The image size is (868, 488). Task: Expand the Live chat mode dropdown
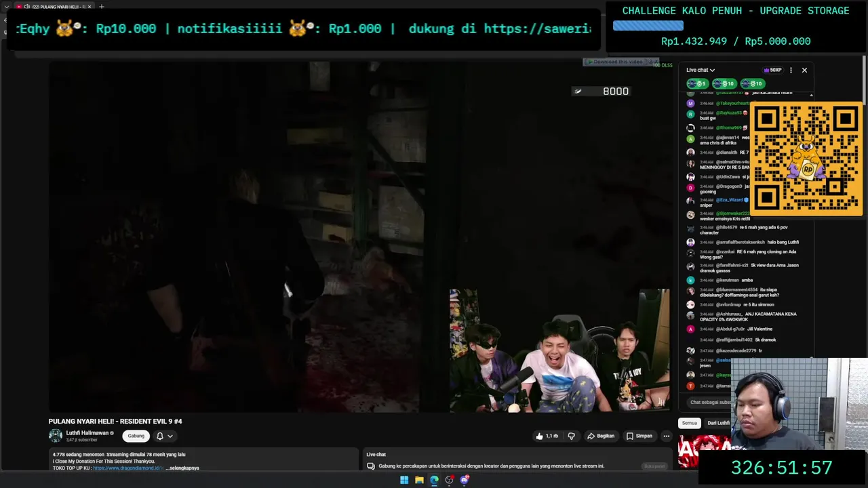pos(701,70)
